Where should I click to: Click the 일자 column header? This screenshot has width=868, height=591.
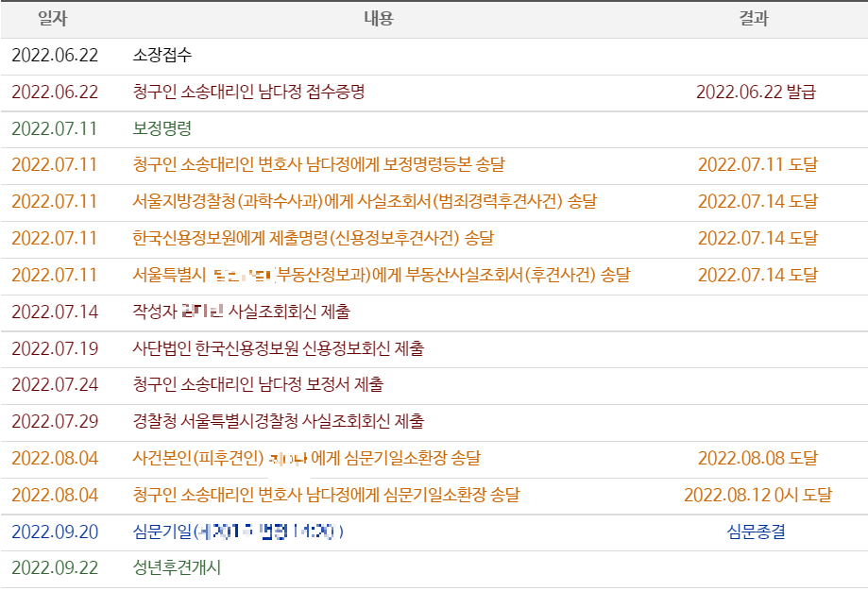(53, 19)
